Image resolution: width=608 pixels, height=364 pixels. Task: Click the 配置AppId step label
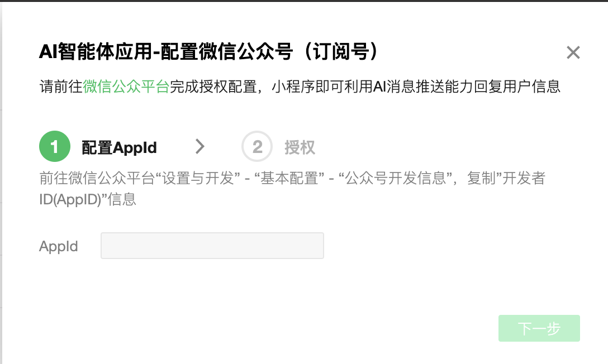[119, 147]
